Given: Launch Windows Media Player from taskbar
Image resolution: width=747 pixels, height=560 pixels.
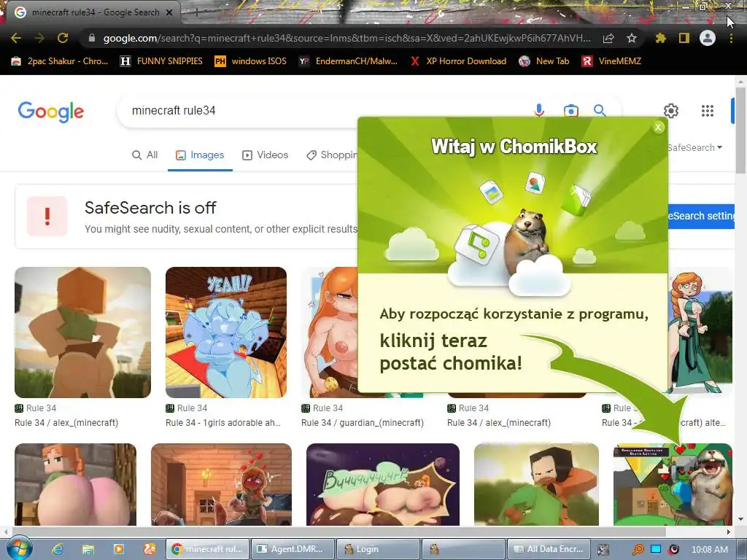Looking at the screenshot, I should click(119, 549).
